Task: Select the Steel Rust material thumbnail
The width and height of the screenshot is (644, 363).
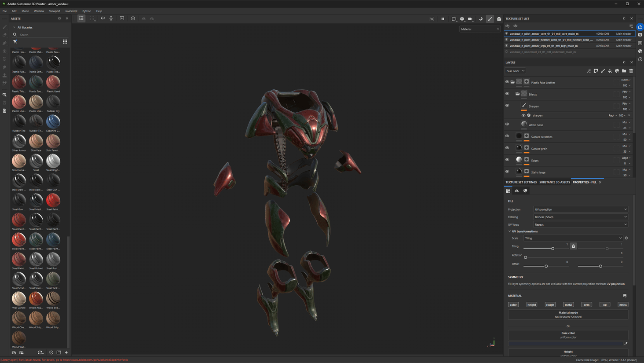Action: 53,260
